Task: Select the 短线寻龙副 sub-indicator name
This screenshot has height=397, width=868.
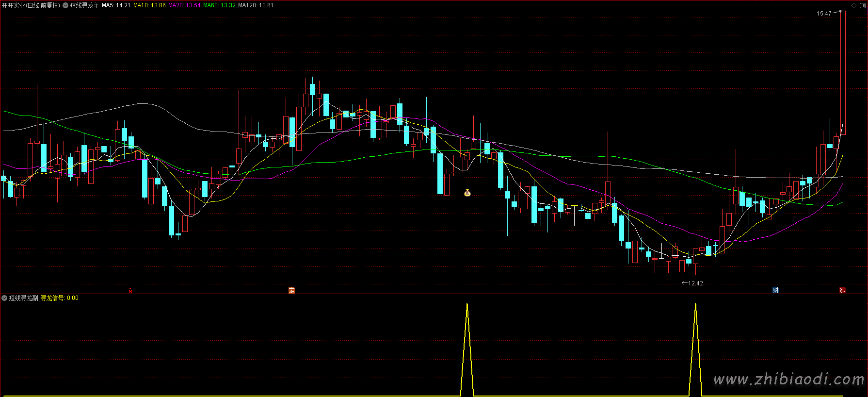Action: 23,298
